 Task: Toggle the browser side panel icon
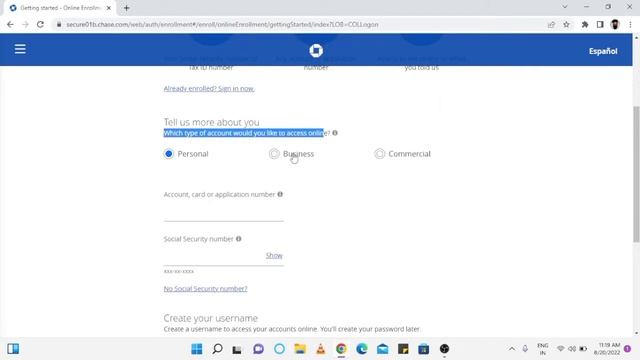pos(600,24)
